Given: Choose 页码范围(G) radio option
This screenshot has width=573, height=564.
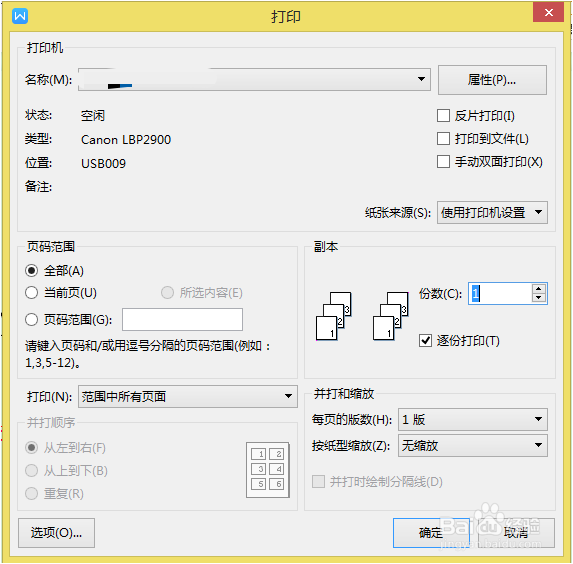Looking at the screenshot, I should pos(31,319).
